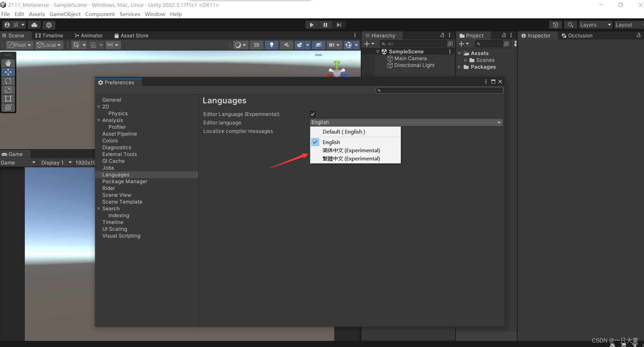Open the Layout dropdown
The height and width of the screenshot is (347, 644).
tap(629, 25)
